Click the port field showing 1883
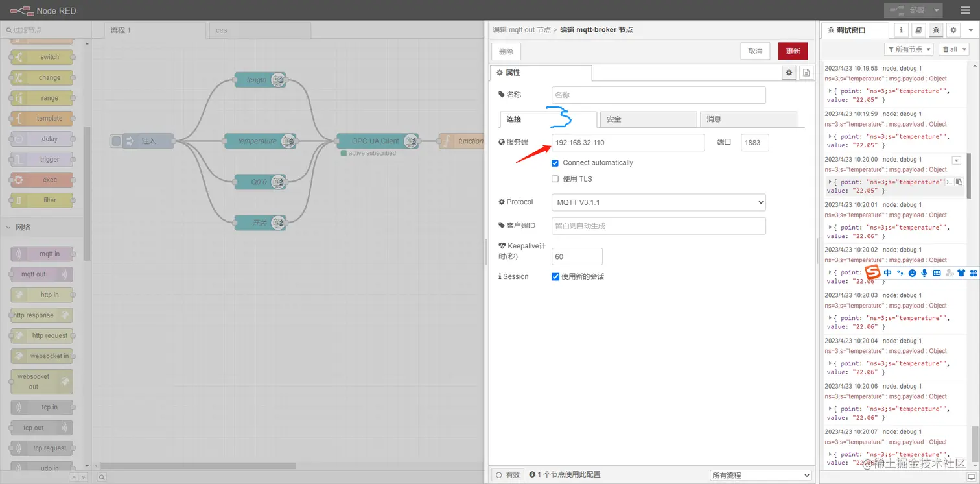 755,143
